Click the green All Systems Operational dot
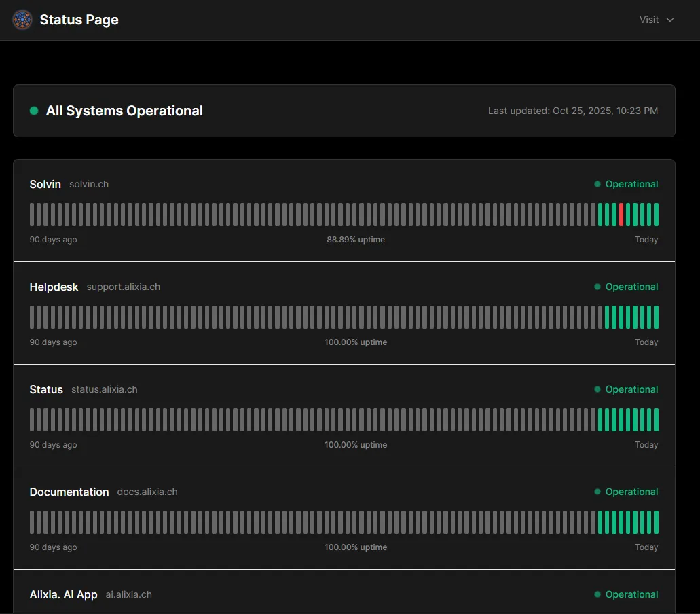Image resolution: width=700 pixels, height=614 pixels. 34,111
